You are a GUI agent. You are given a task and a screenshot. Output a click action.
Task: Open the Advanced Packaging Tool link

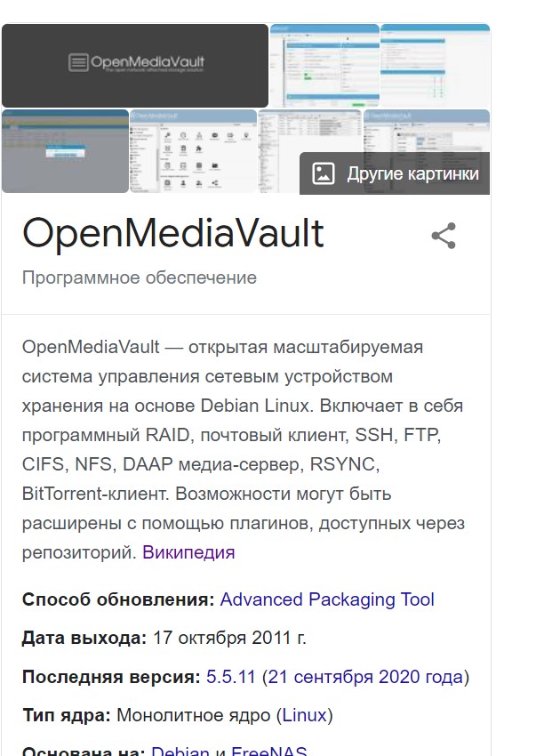pyautogui.click(x=327, y=599)
